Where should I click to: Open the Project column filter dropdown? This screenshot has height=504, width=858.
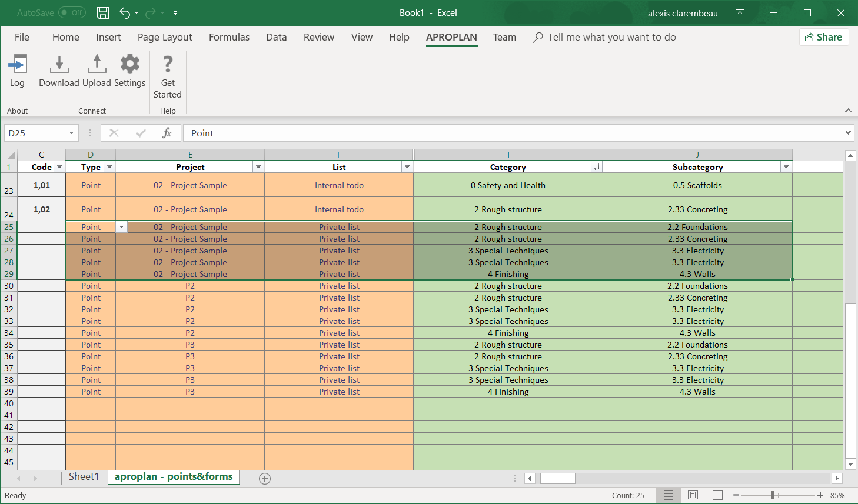(x=258, y=168)
